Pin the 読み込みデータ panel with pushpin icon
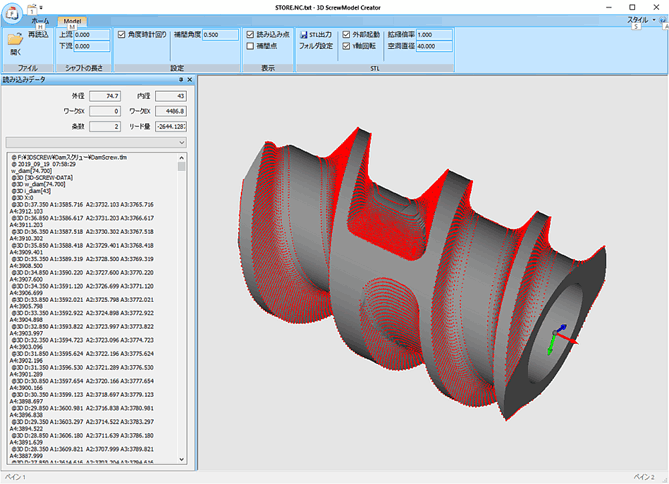669x484 pixels. 179,78
